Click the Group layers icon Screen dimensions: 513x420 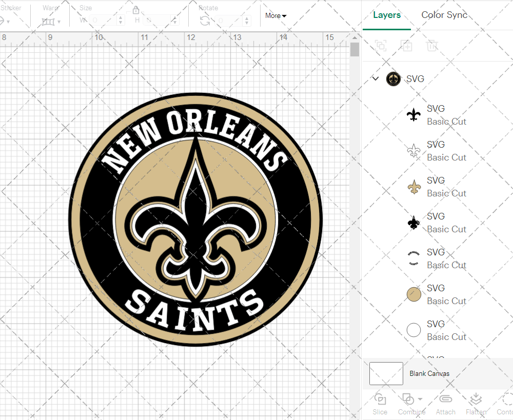tap(381, 46)
